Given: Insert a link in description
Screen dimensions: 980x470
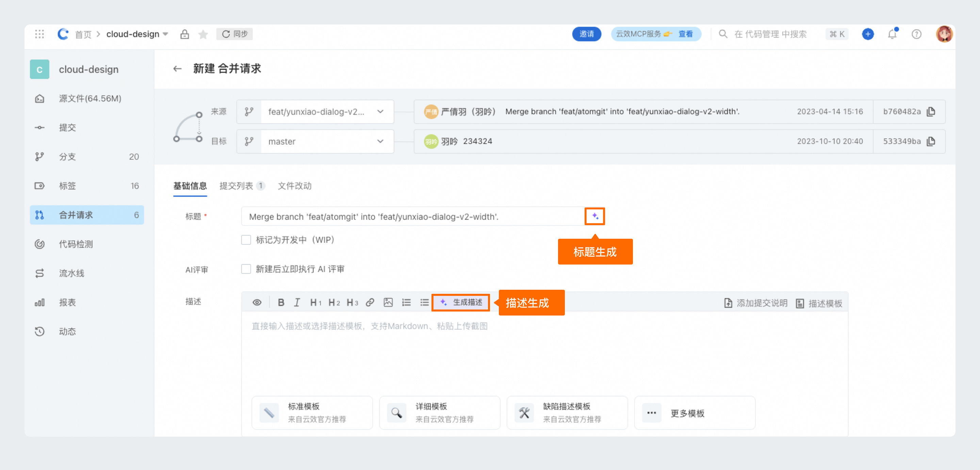Looking at the screenshot, I should (370, 302).
